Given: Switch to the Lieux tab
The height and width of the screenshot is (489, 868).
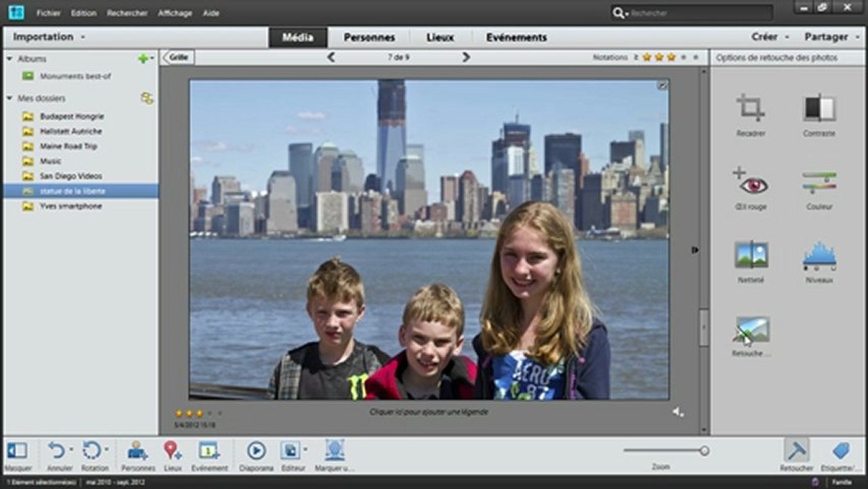Looking at the screenshot, I should (440, 37).
